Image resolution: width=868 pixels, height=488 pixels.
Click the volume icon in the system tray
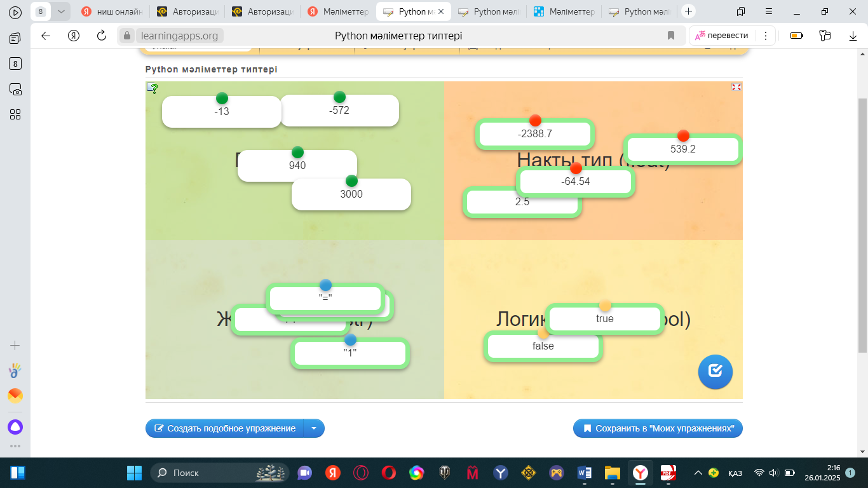(x=773, y=473)
